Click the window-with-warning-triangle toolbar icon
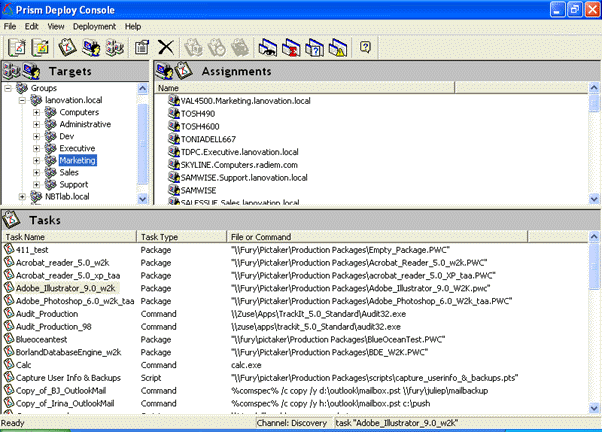This screenshot has height=432, width=602. coord(338,48)
